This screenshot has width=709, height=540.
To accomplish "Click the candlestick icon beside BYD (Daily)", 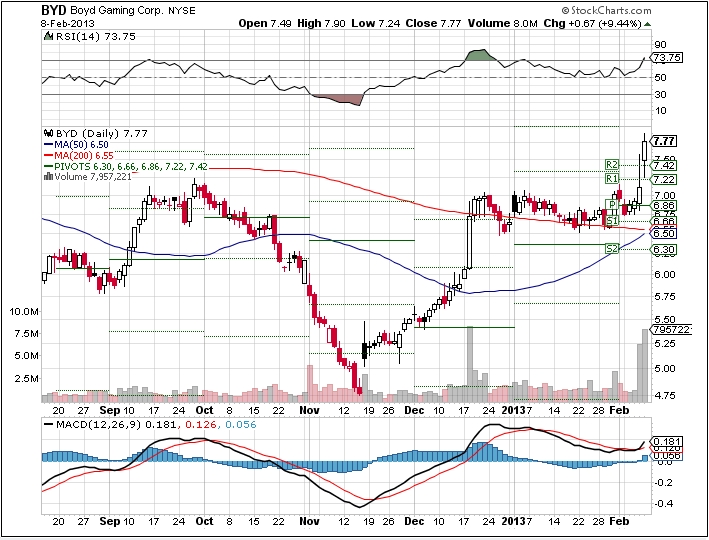I will (48, 133).
